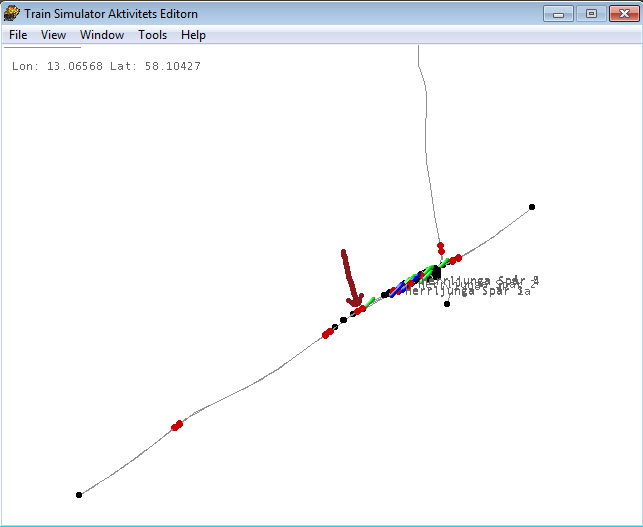
Task: Open the File menu
Action: pos(18,35)
